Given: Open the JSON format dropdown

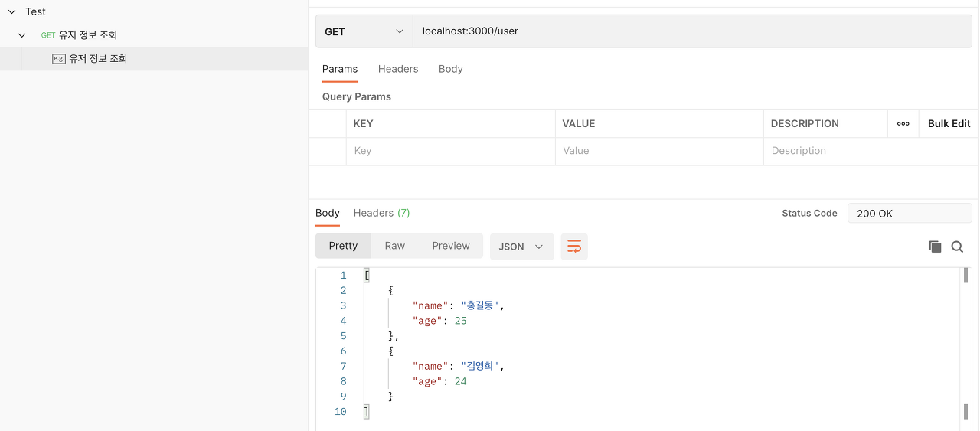Looking at the screenshot, I should [x=521, y=247].
